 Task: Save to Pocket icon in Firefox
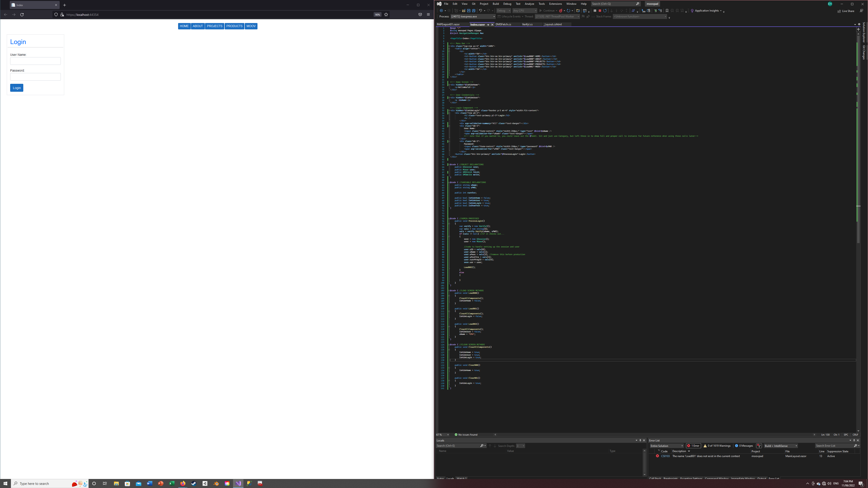click(420, 14)
